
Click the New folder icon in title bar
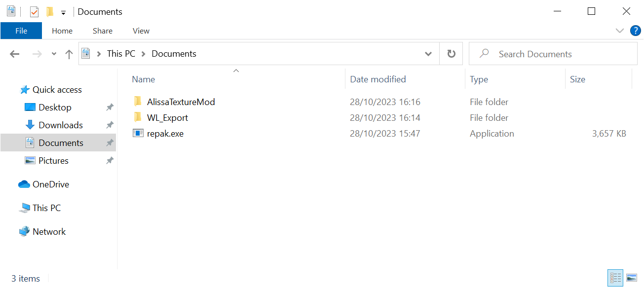tap(49, 11)
